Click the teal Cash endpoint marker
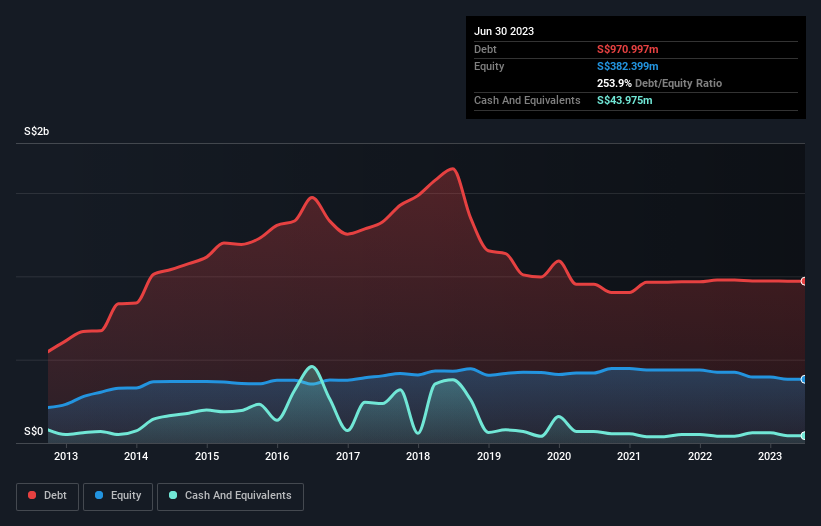The height and width of the screenshot is (526, 821). pyautogui.click(x=804, y=435)
